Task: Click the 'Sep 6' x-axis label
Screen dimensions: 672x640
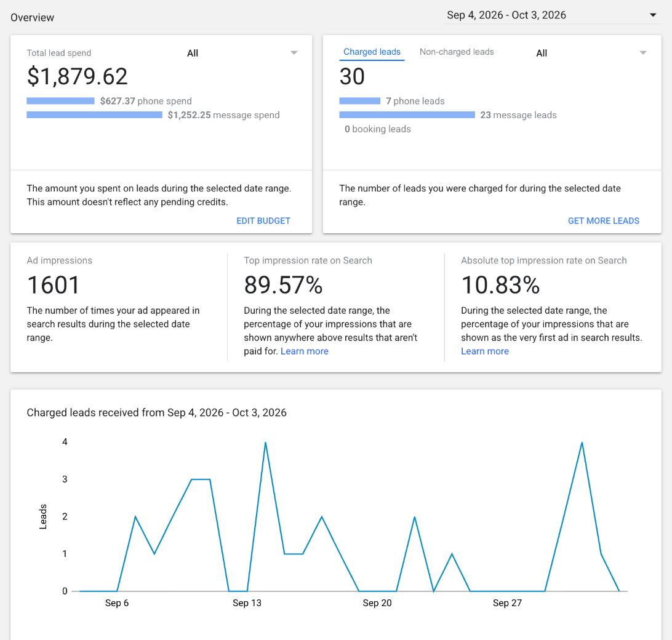Action: 116,602
